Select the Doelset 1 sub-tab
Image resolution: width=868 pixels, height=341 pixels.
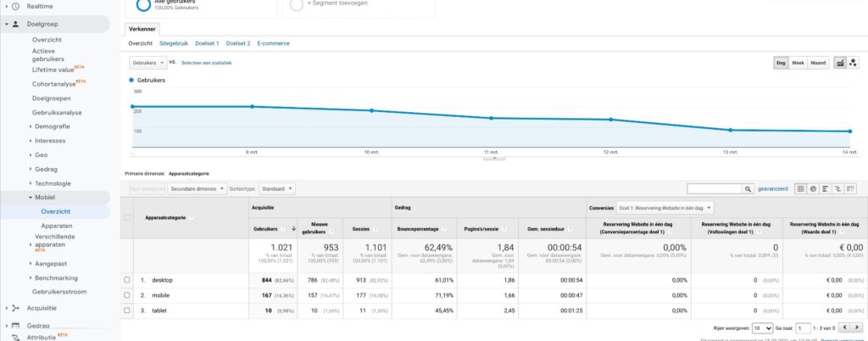pyautogui.click(x=207, y=43)
